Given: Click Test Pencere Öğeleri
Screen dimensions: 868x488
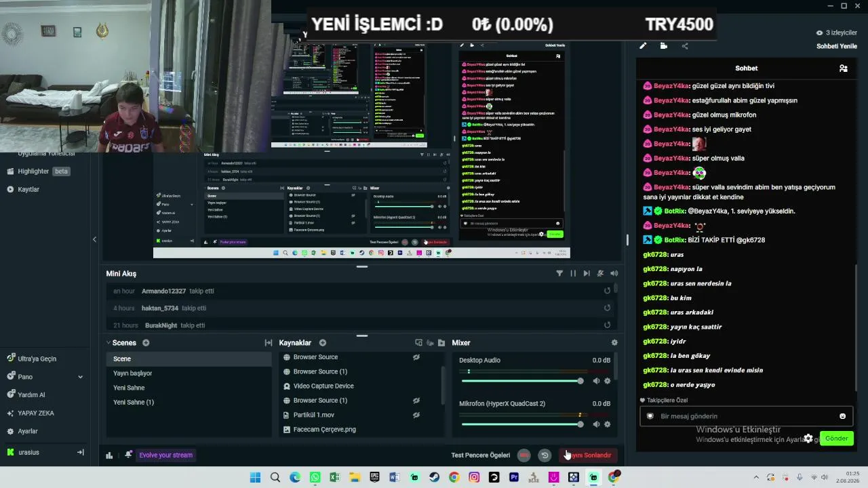Looking at the screenshot, I should coord(480,455).
